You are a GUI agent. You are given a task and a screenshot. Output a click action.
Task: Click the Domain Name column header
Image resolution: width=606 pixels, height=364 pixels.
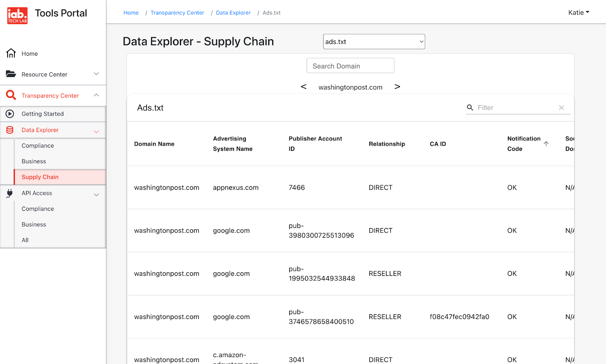pyautogui.click(x=154, y=144)
